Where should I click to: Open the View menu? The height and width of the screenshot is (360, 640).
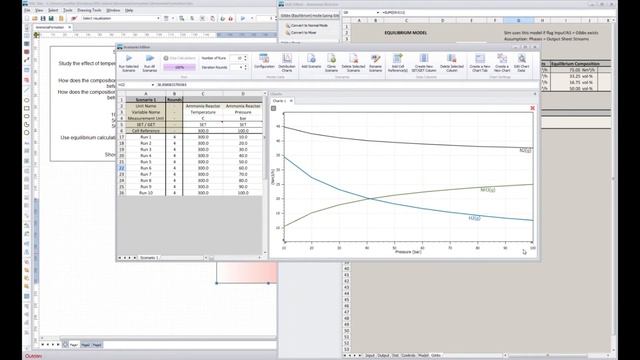39,10
